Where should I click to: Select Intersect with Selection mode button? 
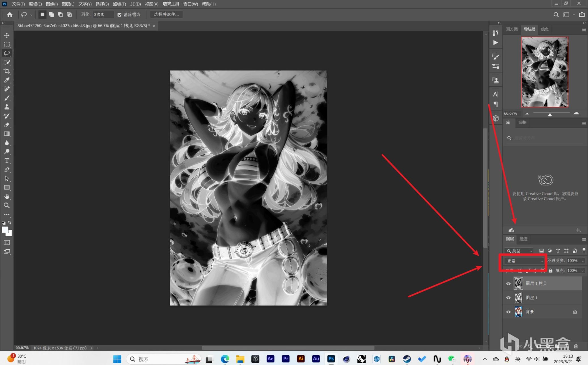[x=69, y=14]
